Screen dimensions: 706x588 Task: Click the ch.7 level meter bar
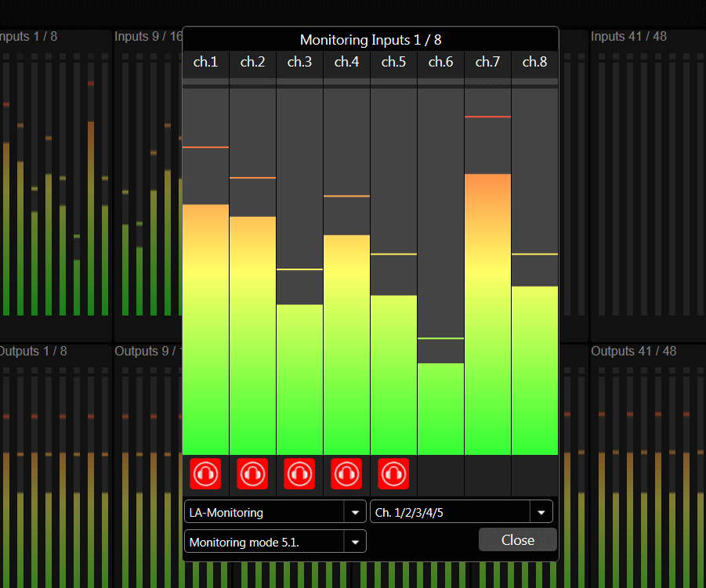tap(487, 313)
